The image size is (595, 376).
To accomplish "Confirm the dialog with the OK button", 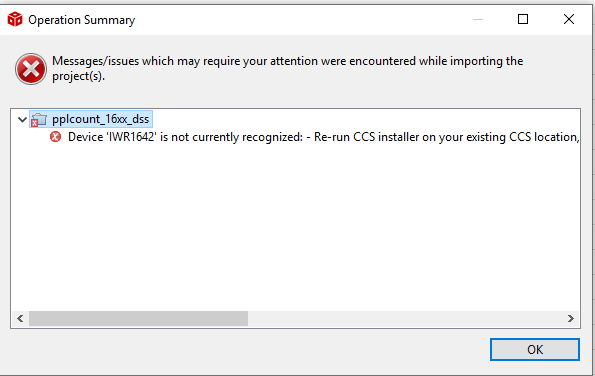I will 535,349.
